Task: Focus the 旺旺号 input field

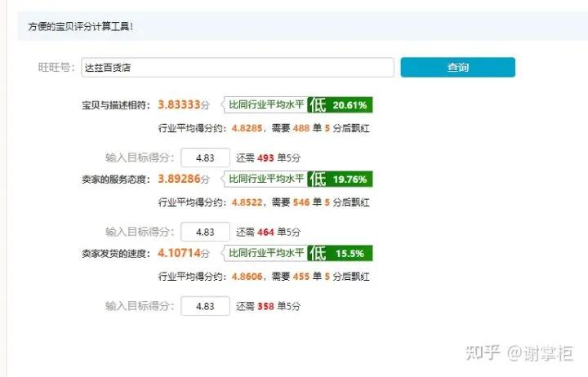Action: click(238, 68)
